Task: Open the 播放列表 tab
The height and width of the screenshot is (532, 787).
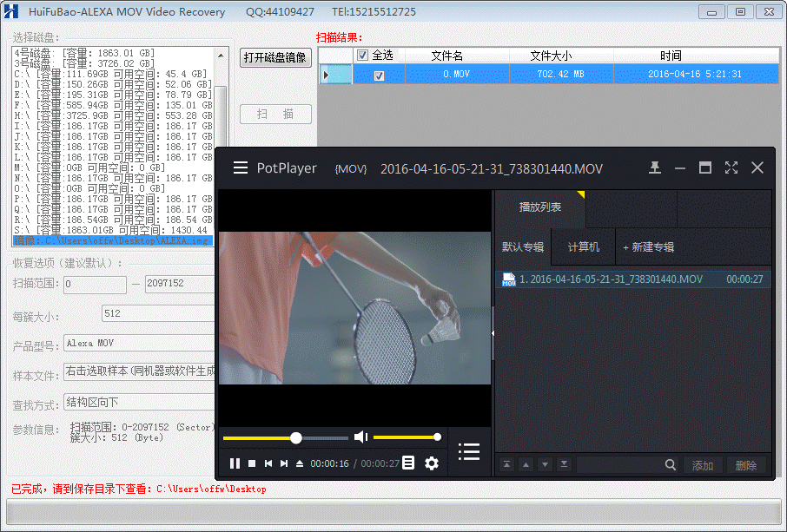Action: coord(540,207)
